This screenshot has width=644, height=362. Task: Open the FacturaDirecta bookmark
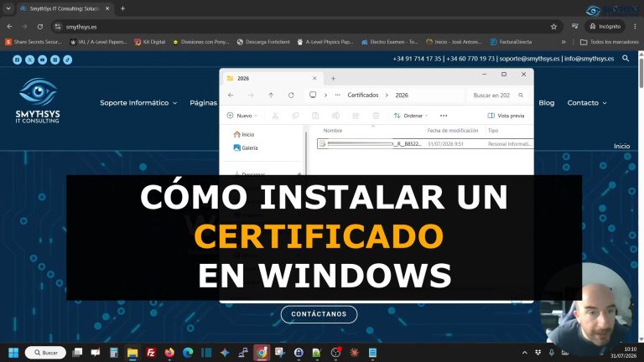click(511, 42)
